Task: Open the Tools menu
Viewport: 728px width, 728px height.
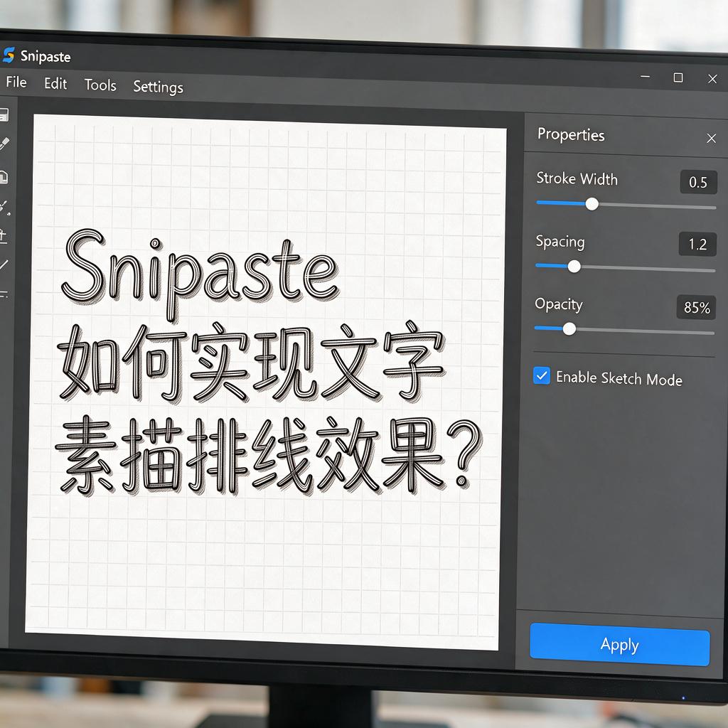Action: pos(100,85)
